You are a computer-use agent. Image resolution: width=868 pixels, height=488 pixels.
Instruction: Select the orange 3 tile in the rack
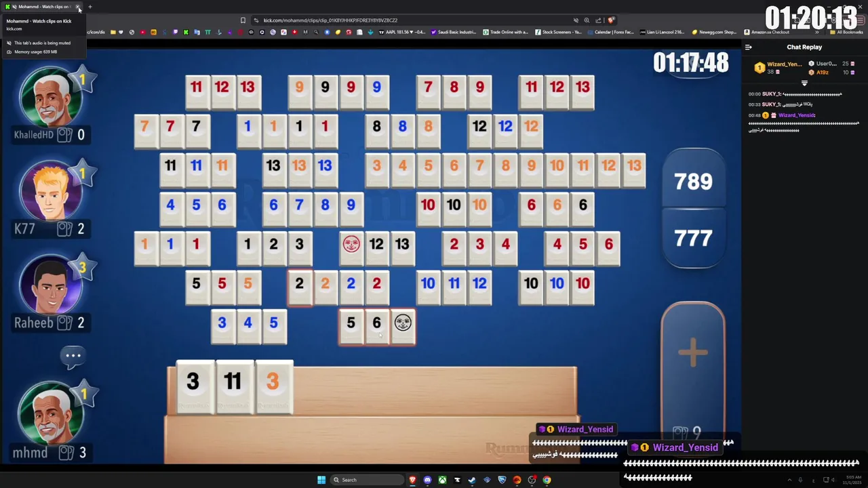click(x=273, y=386)
